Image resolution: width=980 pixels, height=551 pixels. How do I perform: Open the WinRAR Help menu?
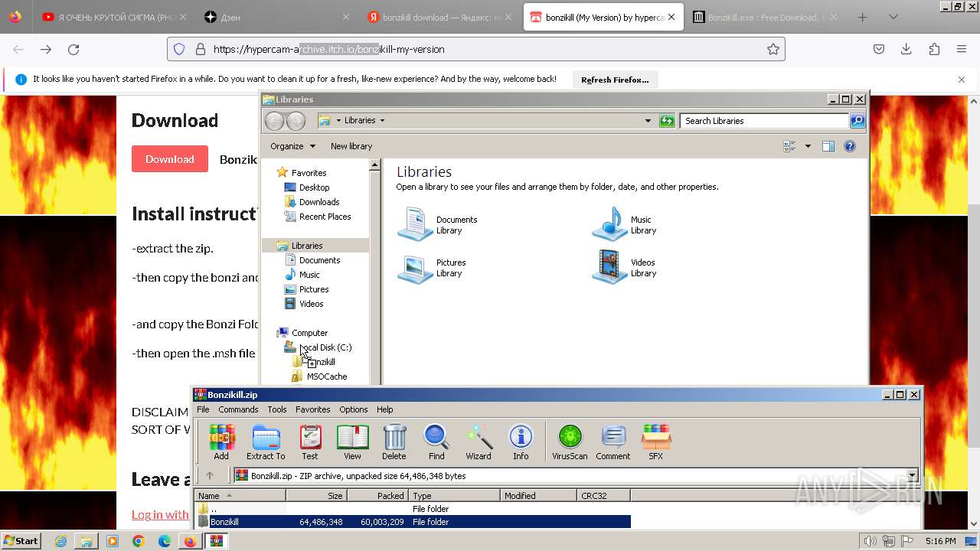[x=385, y=409]
